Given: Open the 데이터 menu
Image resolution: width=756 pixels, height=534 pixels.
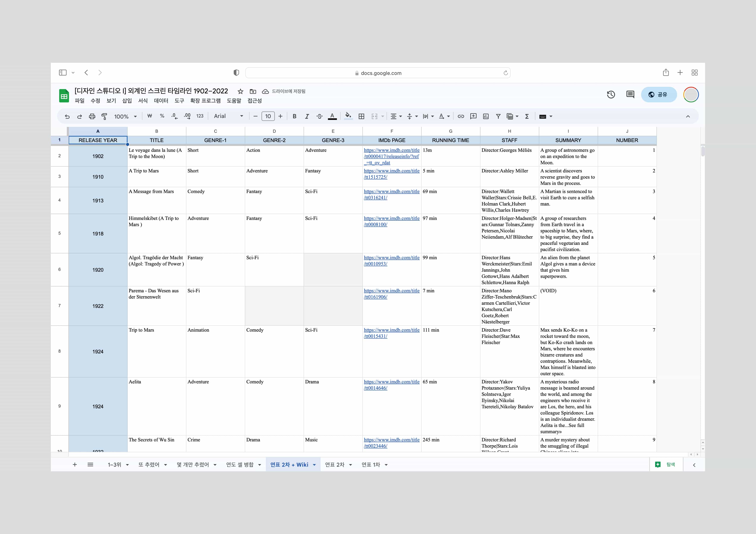Looking at the screenshot, I should point(161,101).
